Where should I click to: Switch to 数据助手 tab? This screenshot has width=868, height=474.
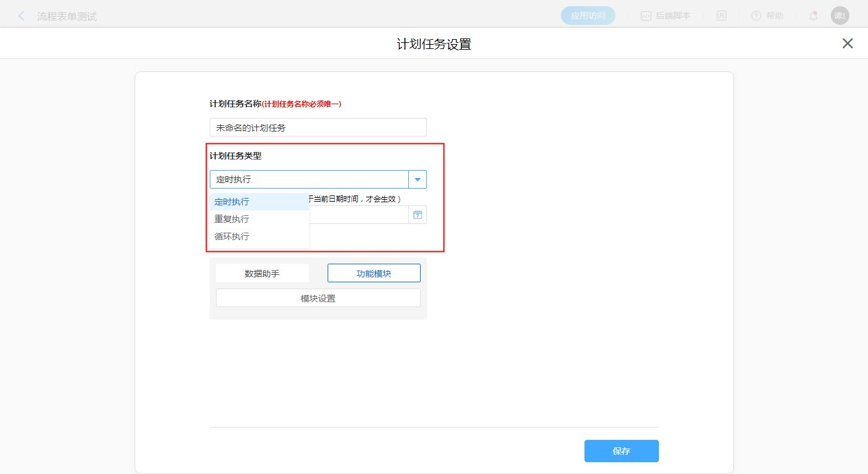point(262,273)
